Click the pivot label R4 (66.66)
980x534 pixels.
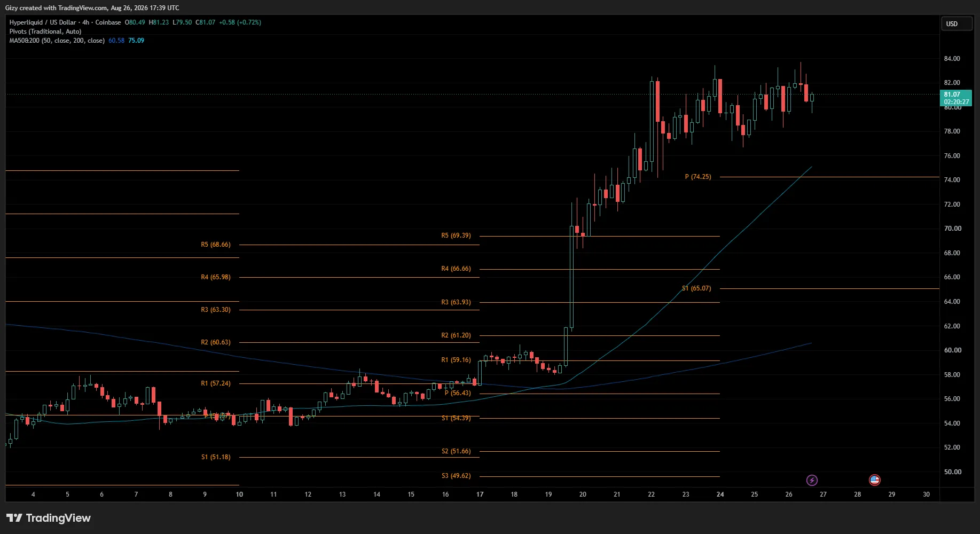(456, 269)
